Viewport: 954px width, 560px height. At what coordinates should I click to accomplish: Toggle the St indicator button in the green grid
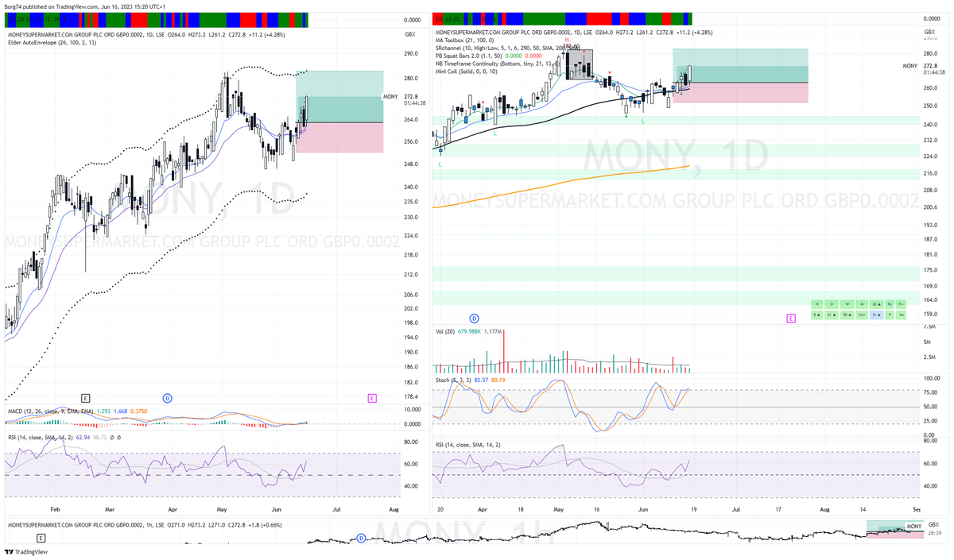878,314
